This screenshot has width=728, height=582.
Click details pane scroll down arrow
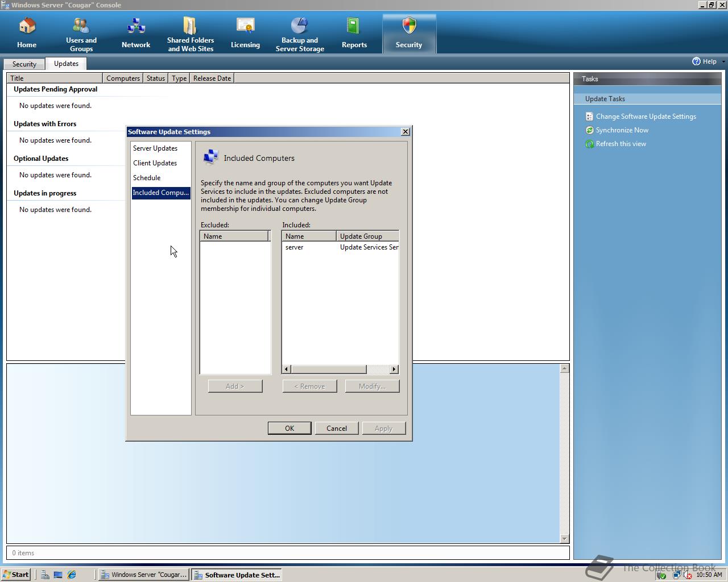pos(564,538)
